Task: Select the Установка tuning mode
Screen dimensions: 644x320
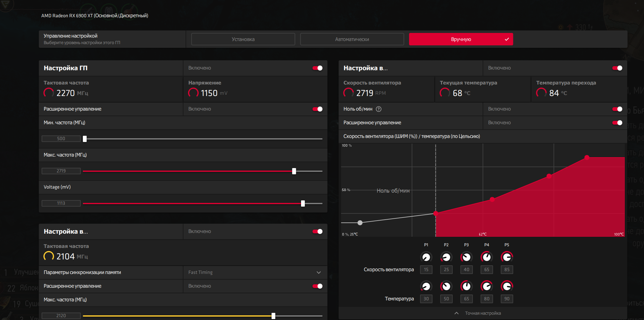Action: point(243,39)
